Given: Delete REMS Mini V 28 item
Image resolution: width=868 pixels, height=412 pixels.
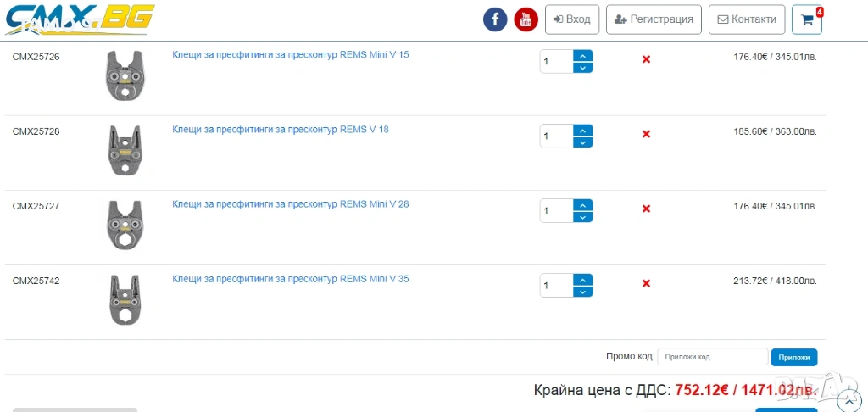Looking at the screenshot, I should coord(646,209).
